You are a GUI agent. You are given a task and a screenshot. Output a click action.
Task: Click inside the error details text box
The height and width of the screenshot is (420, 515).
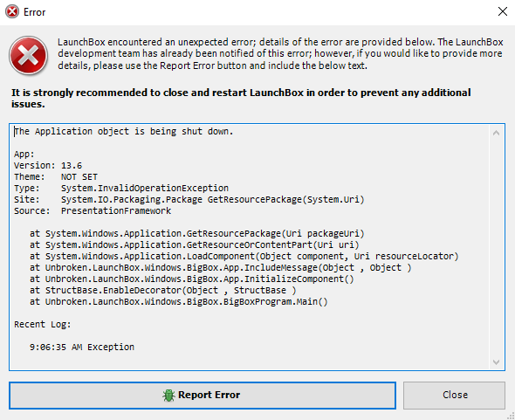[250, 247]
